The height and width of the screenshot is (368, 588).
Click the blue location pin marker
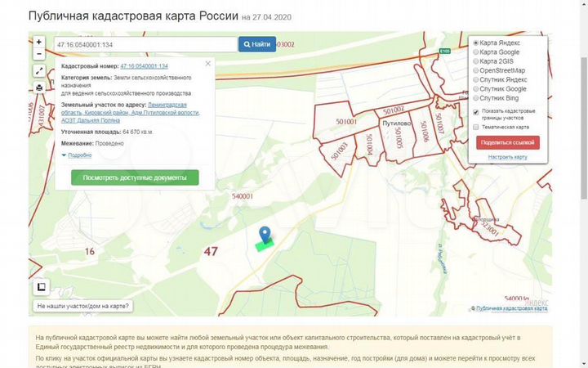click(265, 235)
